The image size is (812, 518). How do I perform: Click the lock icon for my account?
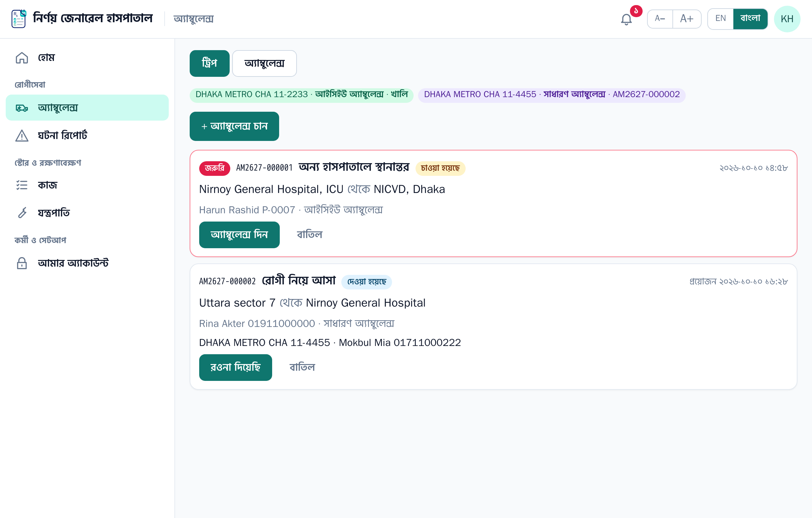22,263
